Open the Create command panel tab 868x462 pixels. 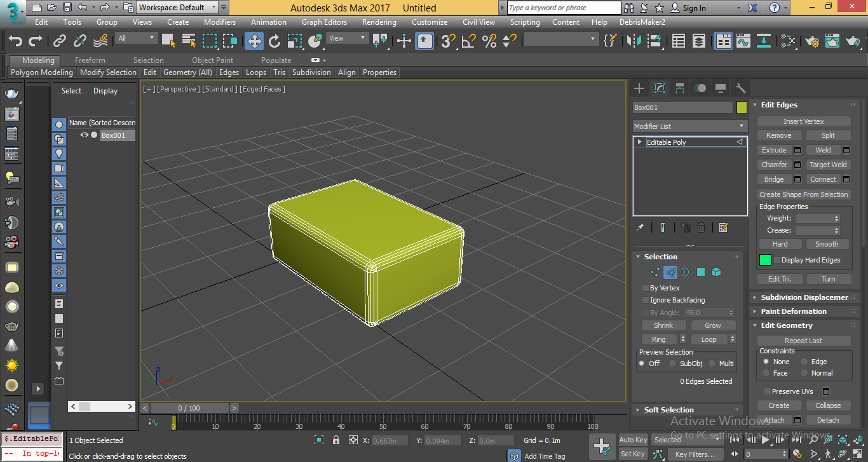639,88
